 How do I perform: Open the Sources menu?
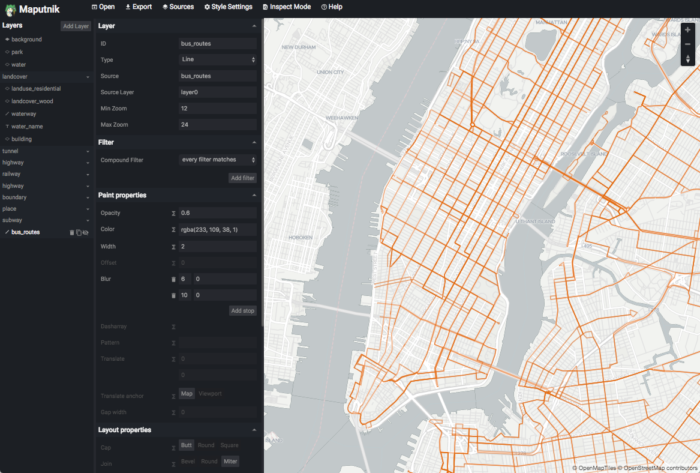[x=178, y=7]
